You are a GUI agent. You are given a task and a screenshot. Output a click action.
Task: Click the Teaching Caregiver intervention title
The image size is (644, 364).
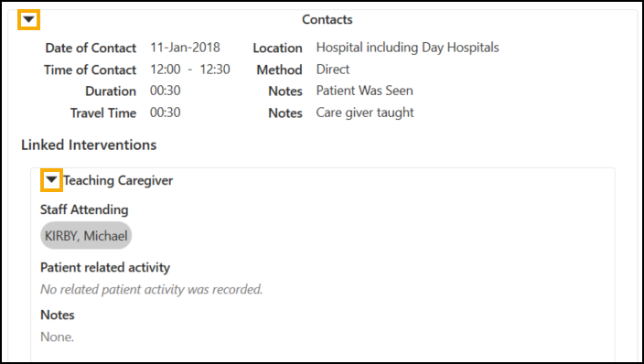tap(118, 180)
